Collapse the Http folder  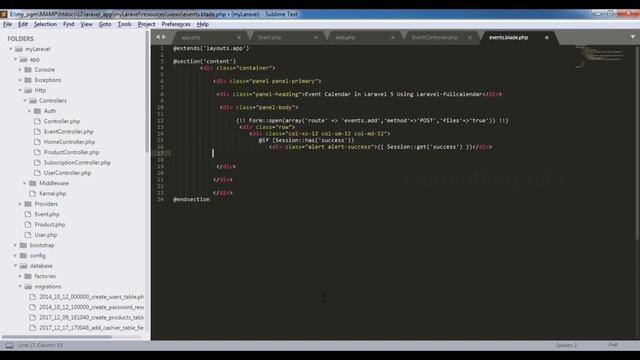[x=20, y=90]
